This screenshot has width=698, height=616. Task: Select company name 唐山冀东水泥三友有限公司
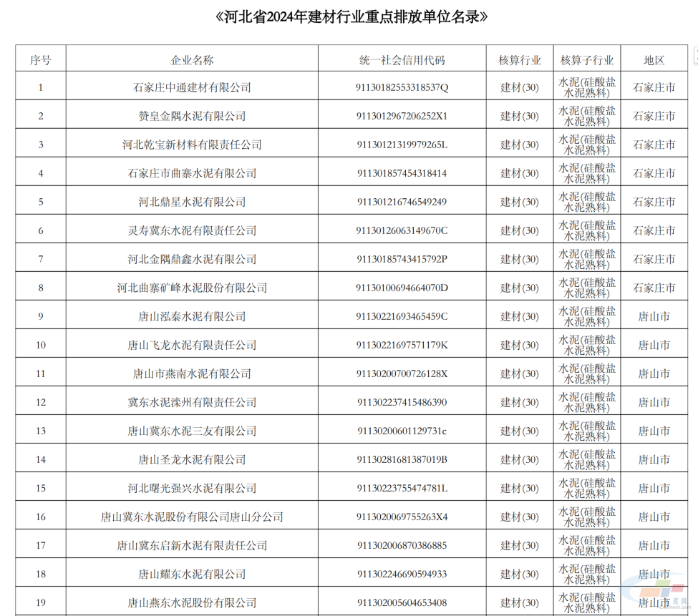pos(192,431)
